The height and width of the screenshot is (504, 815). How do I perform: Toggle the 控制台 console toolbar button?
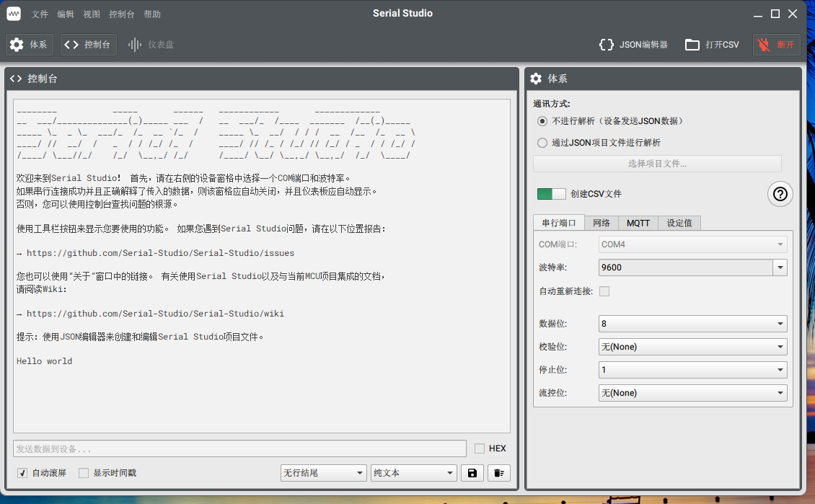point(88,45)
